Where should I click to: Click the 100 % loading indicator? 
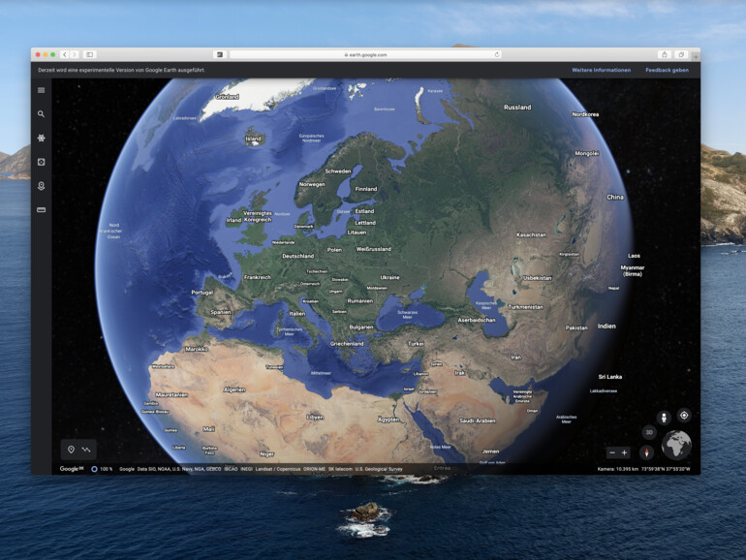pos(102,469)
